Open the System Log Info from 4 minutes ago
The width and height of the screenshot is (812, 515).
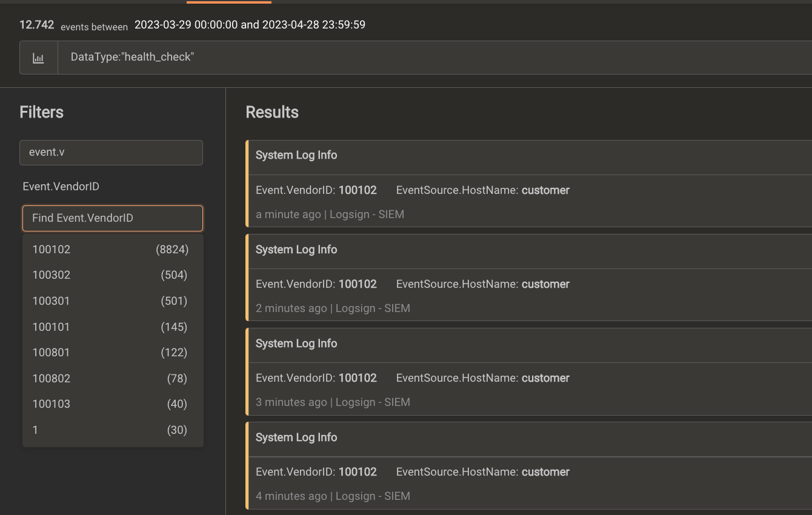296,437
